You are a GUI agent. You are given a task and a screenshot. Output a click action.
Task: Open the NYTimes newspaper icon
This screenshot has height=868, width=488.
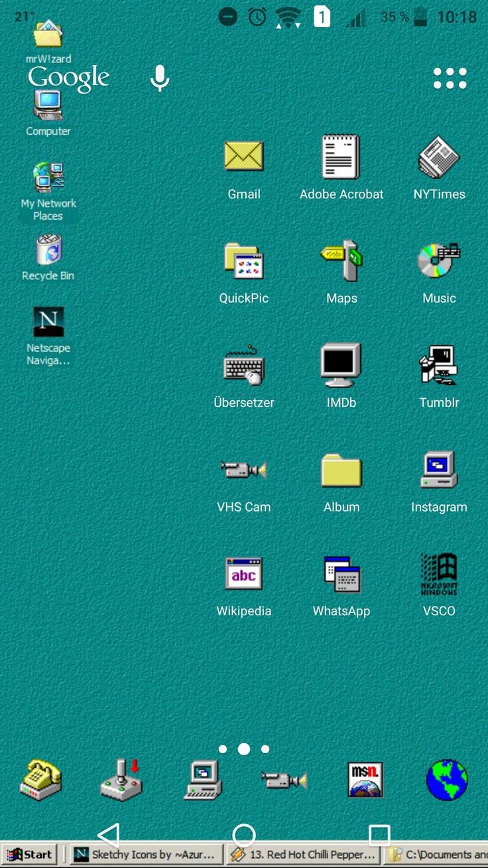click(x=439, y=157)
